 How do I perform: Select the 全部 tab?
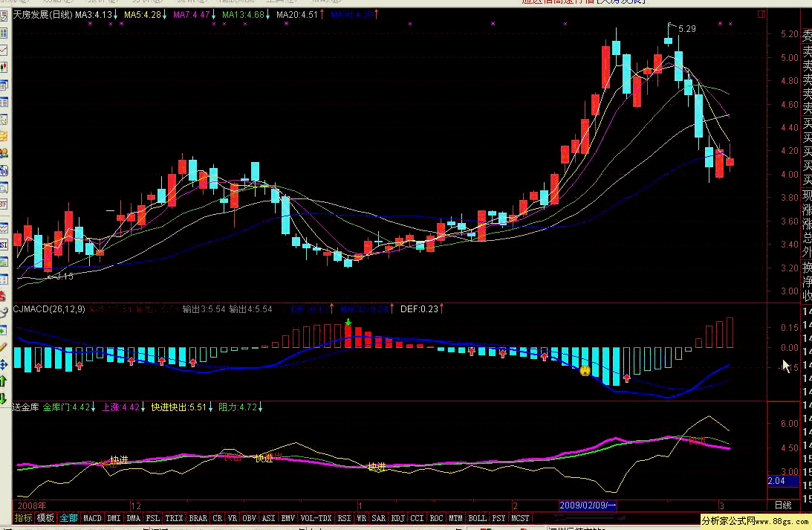click(x=68, y=517)
